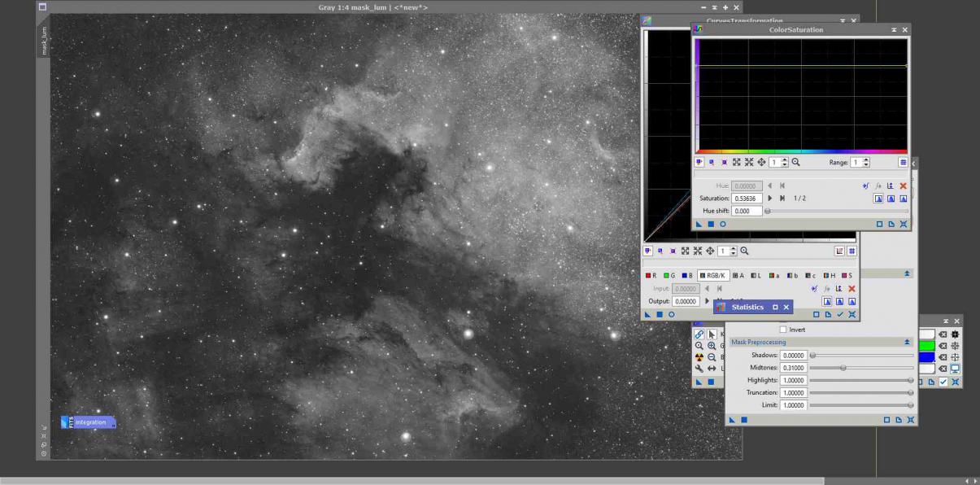This screenshot has height=485, width=980.
Task: Reset curve with red X in CurvesTransformation
Action: click(x=852, y=288)
